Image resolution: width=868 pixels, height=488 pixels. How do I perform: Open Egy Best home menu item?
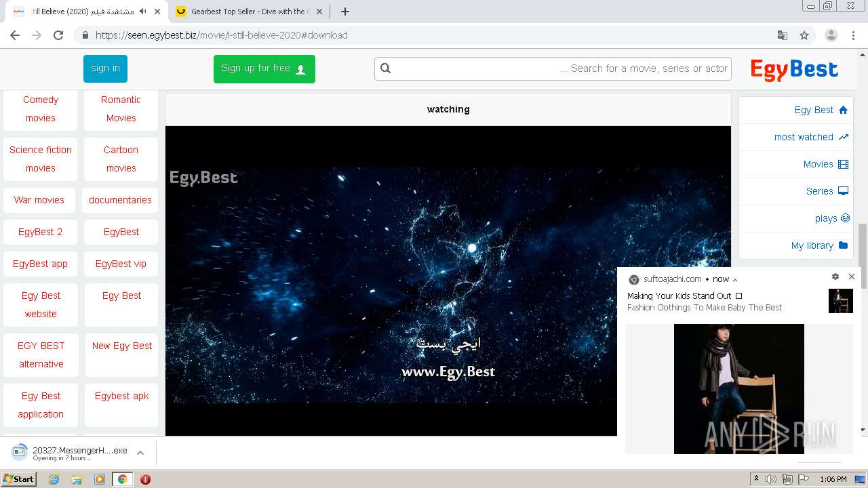[x=796, y=110]
